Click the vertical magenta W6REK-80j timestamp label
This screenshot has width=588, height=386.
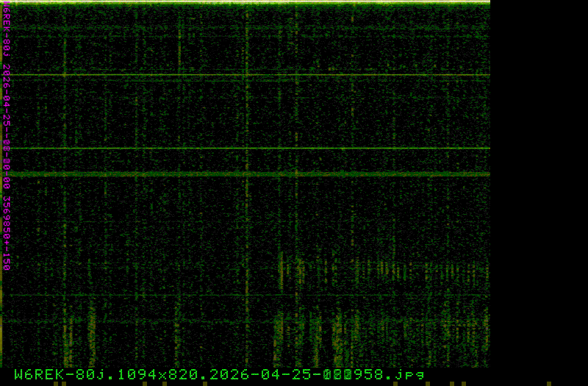7,136
